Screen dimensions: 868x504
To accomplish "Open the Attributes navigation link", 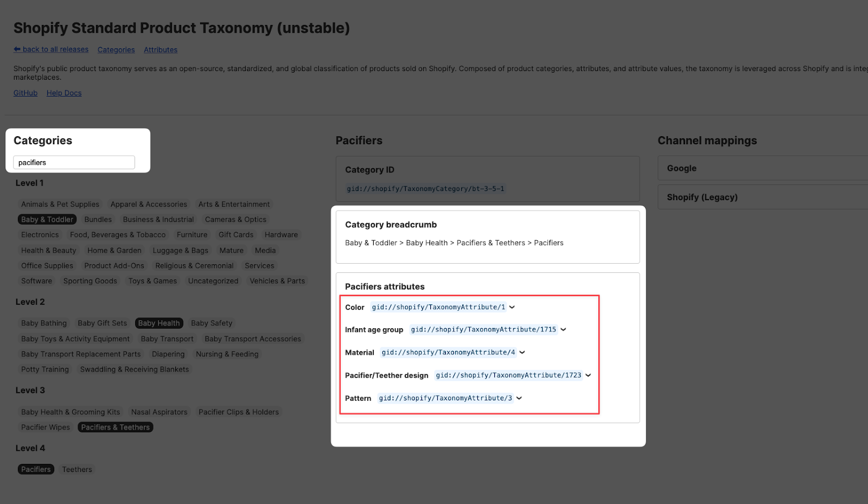I will pos(161,50).
